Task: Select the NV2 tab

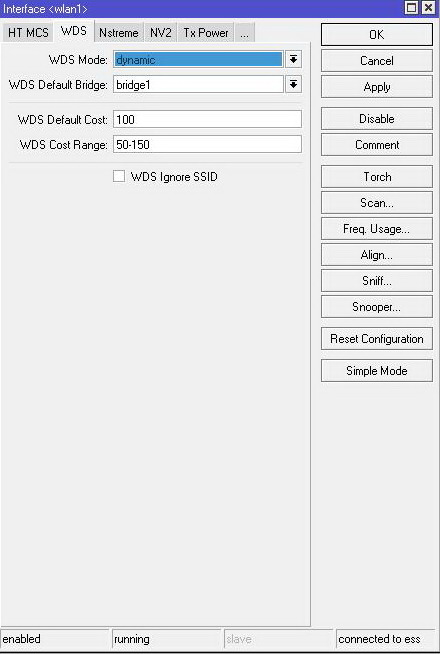Action: click(161, 33)
